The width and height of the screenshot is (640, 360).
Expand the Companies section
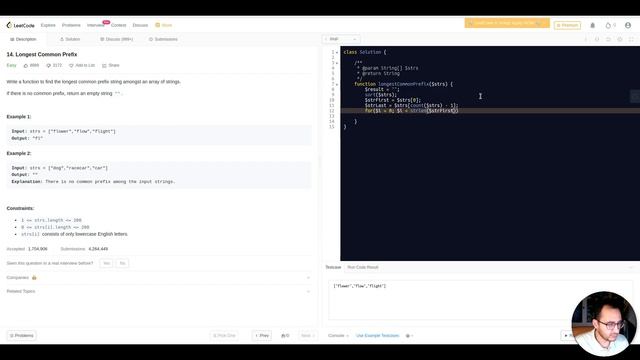[x=158, y=278]
